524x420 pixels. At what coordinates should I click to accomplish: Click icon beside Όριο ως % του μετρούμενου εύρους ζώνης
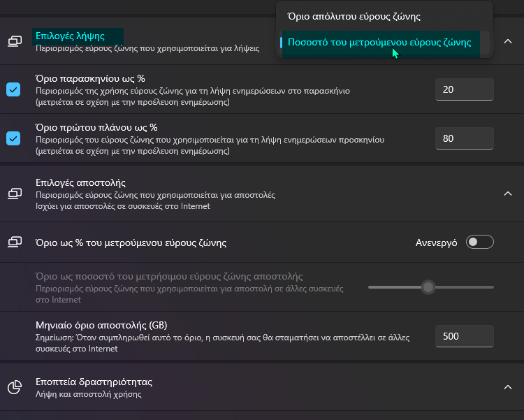pyautogui.click(x=14, y=242)
